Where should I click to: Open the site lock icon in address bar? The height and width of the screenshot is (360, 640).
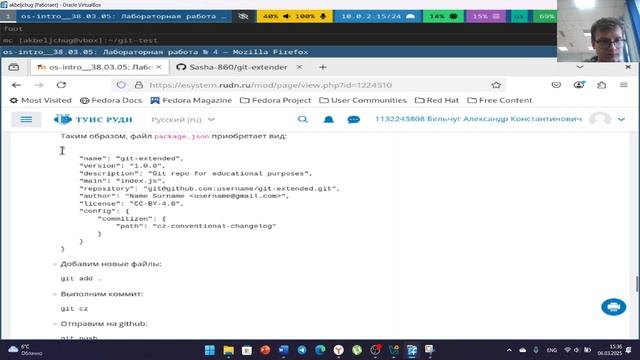[x=139, y=85]
